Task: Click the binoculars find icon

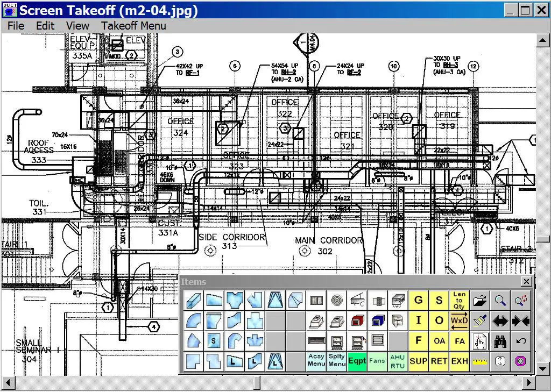Action: point(500,341)
